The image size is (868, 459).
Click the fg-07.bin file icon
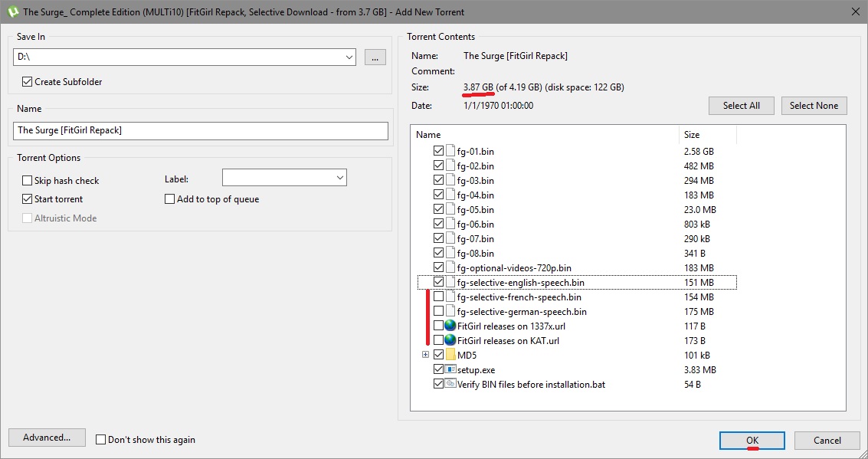450,238
